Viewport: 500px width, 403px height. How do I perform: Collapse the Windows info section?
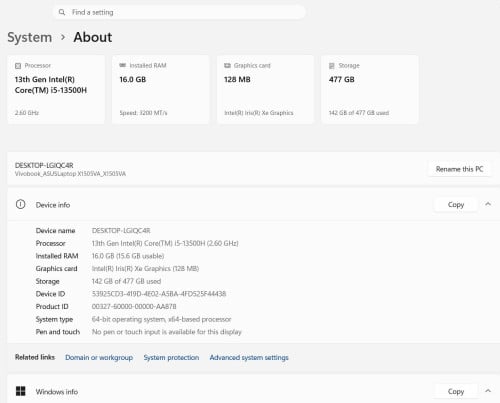[x=488, y=391]
